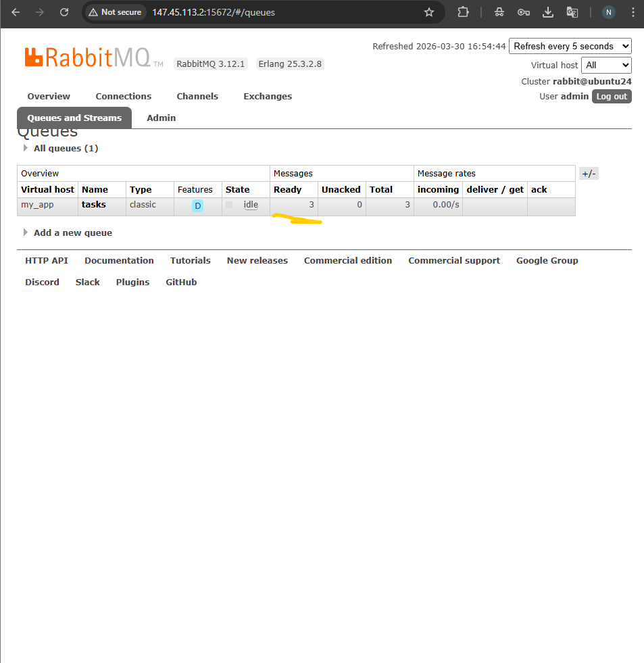
Task: Open the Documentation link
Action: tap(119, 261)
